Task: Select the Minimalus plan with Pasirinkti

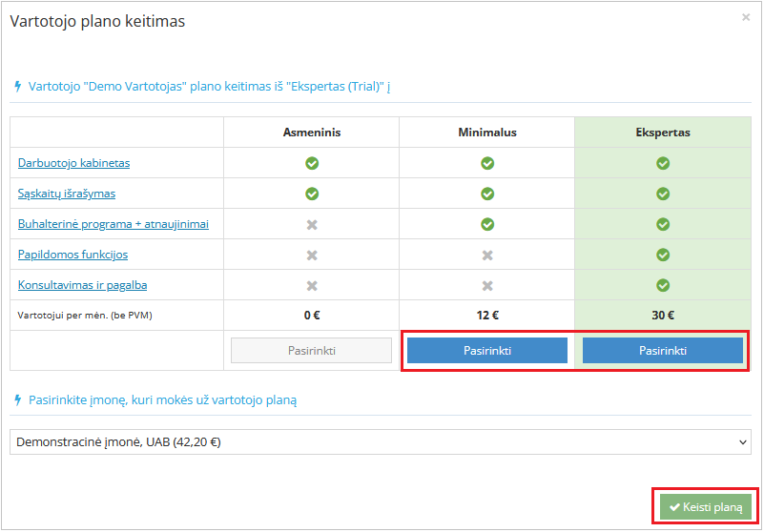Action: [487, 351]
